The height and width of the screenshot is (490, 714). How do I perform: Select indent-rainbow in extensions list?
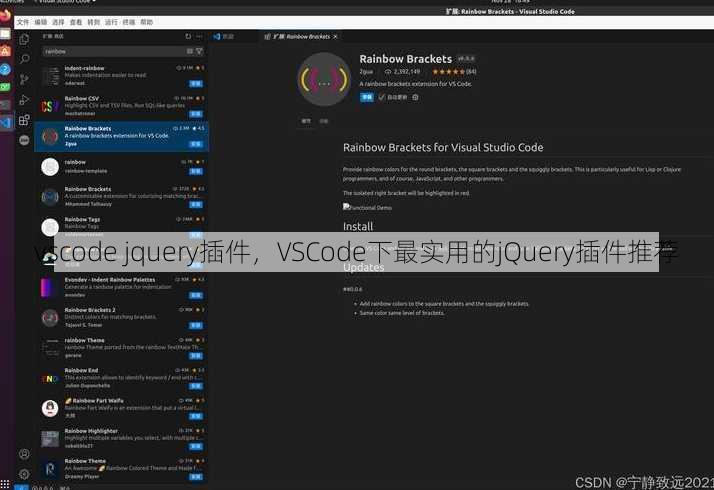[122, 76]
